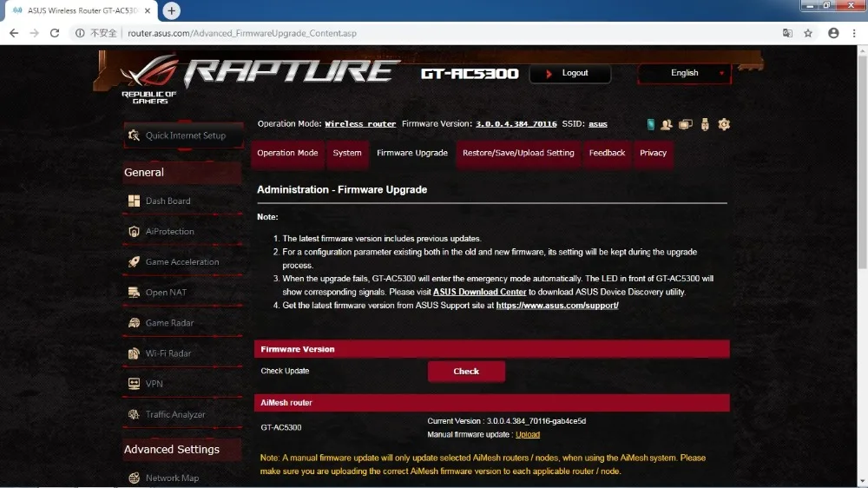This screenshot has width=868, height=488.
Task: Click the Check update button
Action: 466,372
